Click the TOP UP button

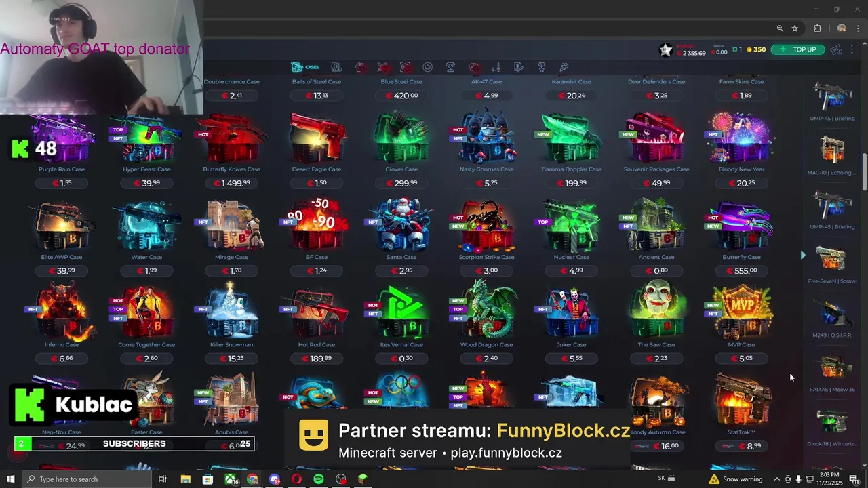click(x=797, y=49)
